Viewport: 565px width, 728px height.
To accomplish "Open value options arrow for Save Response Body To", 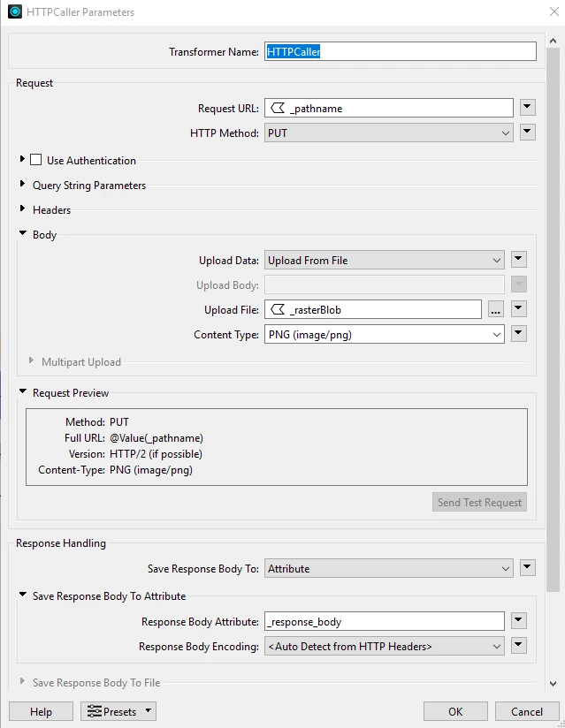I will [x=527, y=567].
